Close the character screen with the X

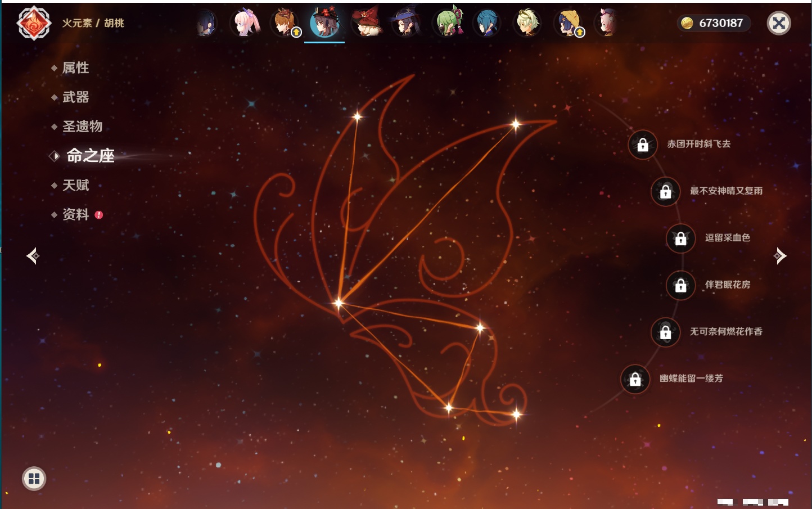(779, 23)
